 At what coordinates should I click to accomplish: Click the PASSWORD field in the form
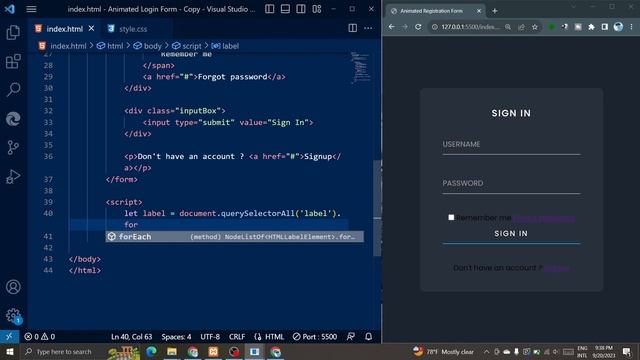511,184
